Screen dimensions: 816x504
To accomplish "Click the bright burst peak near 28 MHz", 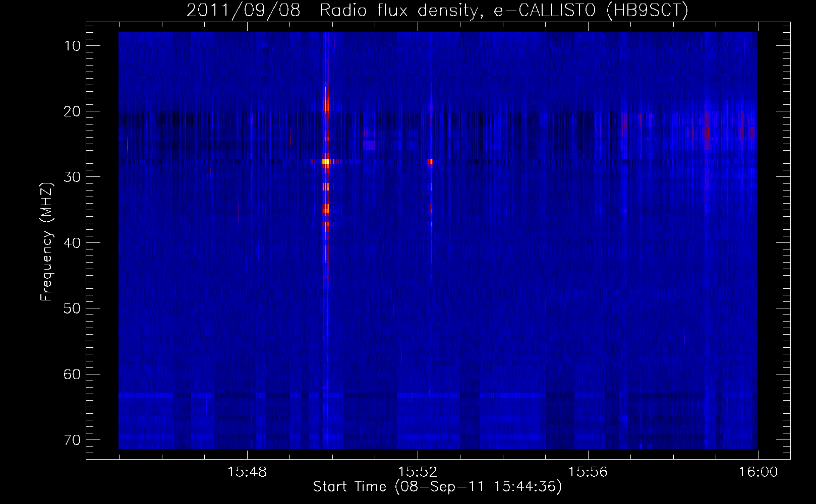I will (x=326, y=162).
